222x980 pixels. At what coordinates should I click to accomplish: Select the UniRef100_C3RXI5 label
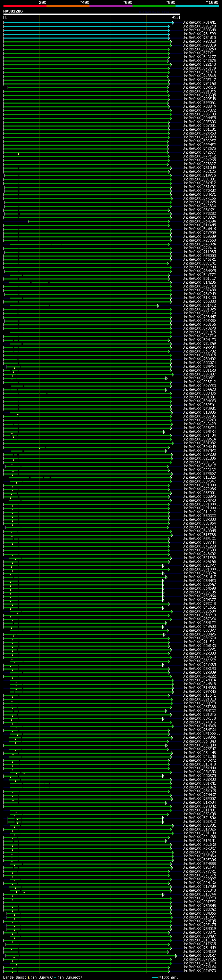click(x=199, y=88)
